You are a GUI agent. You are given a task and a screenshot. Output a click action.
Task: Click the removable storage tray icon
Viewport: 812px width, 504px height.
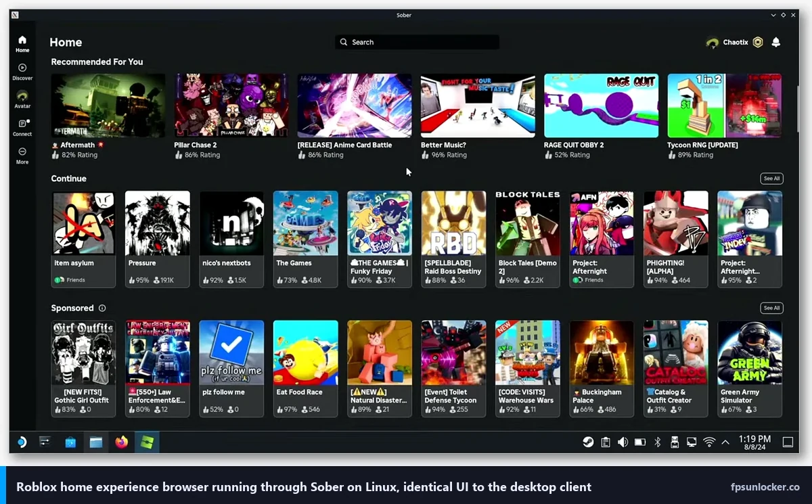(x=674, y=442)
